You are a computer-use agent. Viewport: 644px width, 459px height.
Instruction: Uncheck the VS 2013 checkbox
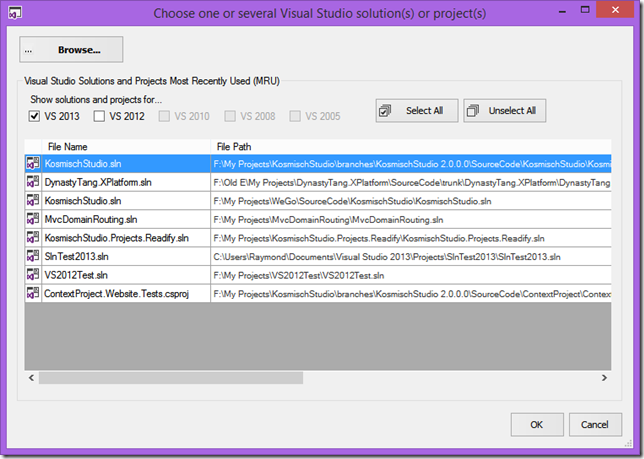click(34, 116)
